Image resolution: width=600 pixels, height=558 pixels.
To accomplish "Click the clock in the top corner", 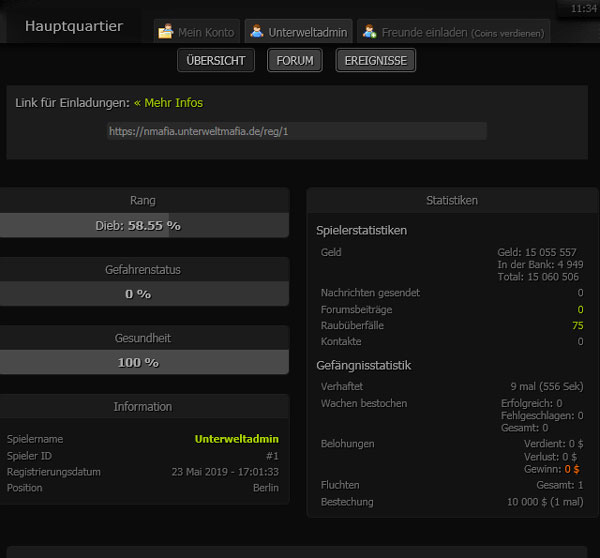I will coord(583,8).
